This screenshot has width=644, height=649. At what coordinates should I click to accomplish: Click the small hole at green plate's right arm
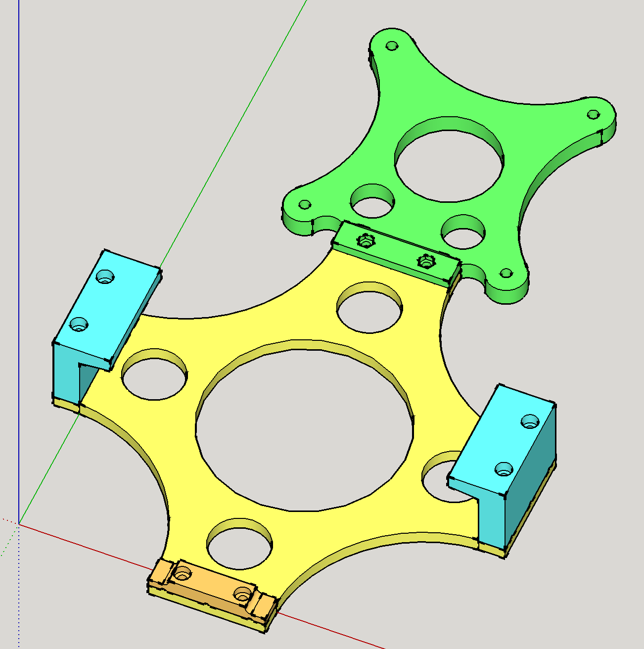[x=593, y=114]
